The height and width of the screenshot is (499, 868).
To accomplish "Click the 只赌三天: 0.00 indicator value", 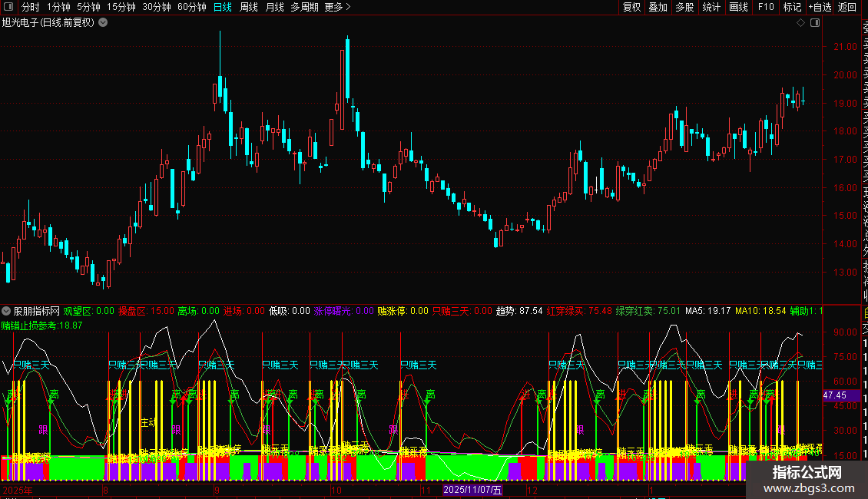I will [462, 311].
